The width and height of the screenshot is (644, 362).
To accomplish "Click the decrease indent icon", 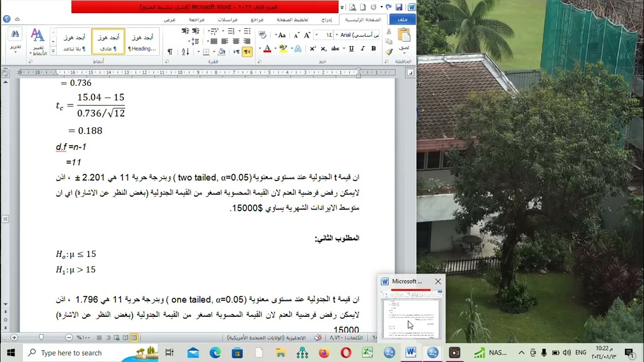I will pyautogui.click(x=197, y=31).
